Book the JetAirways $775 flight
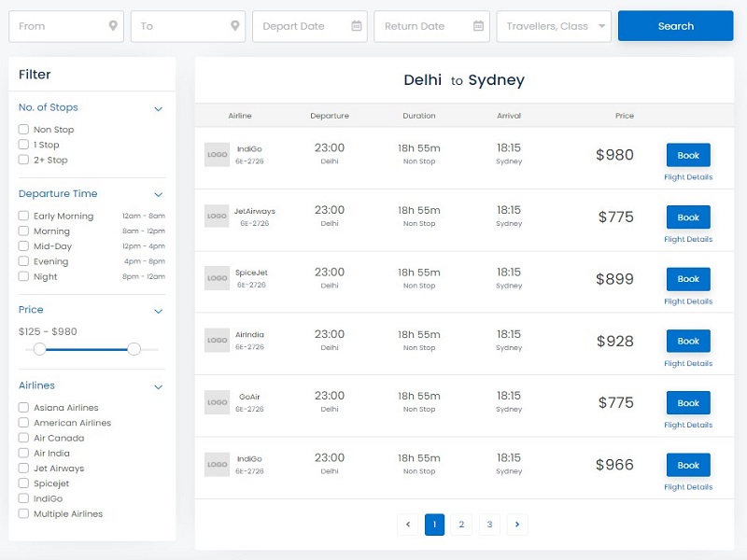The image size is (747, 560). 688,217
